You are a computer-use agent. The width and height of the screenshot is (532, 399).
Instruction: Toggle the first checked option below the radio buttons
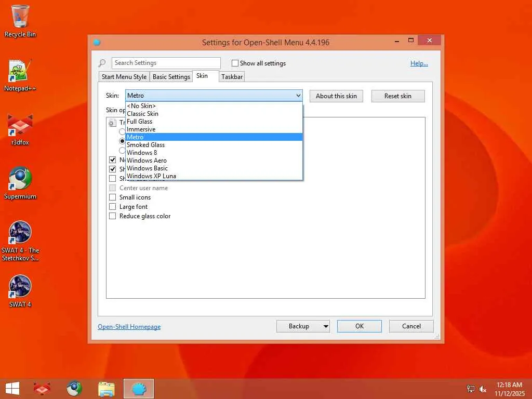[x=112, y=159]
